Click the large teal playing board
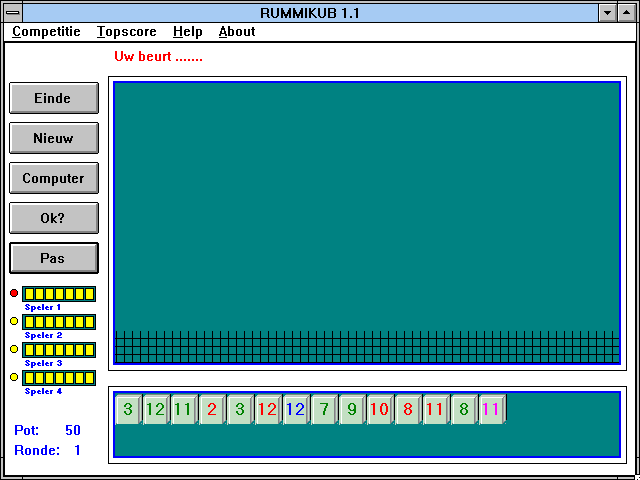640x480 pixels. pyautogui.click(x=367, y=223)
